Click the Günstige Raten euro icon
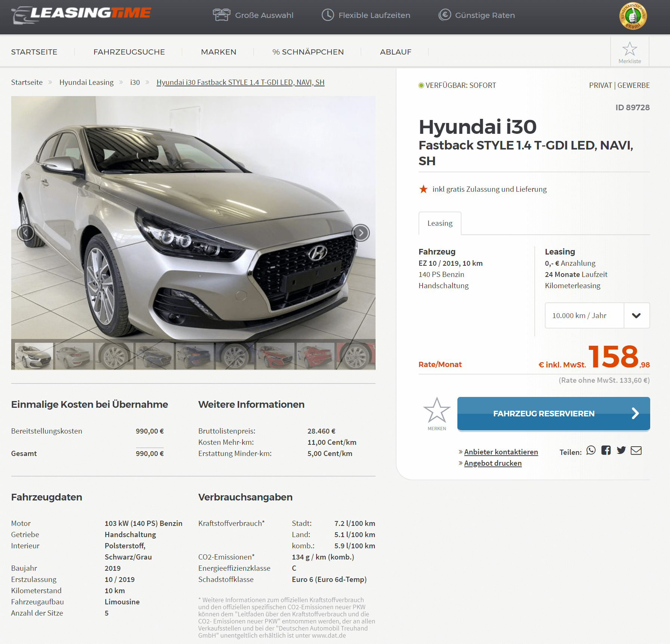Viewport: 670px width, 644px height. pos(444,15)
